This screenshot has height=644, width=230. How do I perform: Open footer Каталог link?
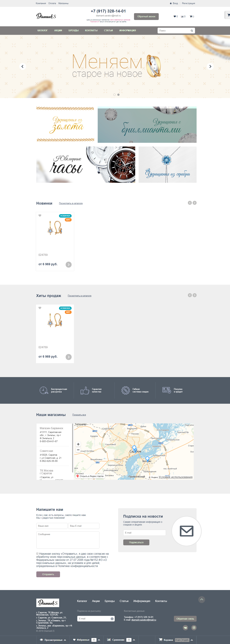(x=82, y=601)
